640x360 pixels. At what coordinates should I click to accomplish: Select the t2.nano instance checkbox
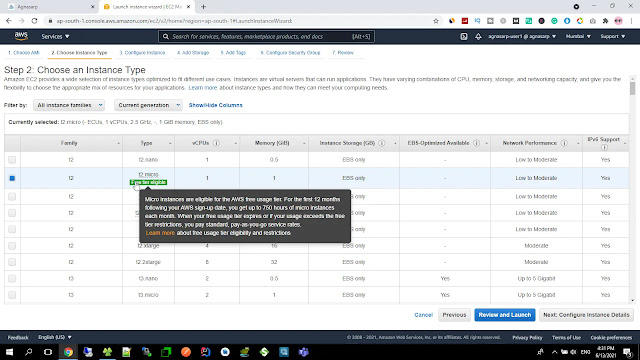tap(12, 160)
